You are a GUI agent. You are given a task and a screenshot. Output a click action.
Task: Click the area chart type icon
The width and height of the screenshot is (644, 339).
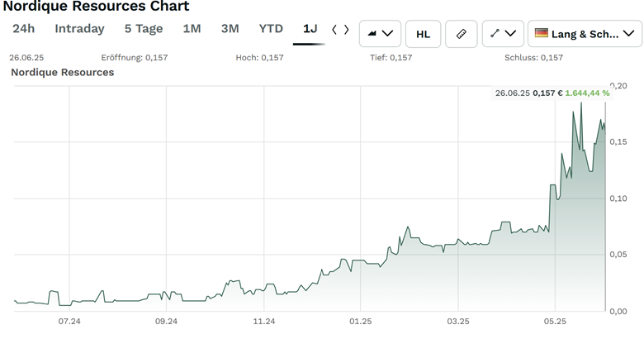click(372, 34)
